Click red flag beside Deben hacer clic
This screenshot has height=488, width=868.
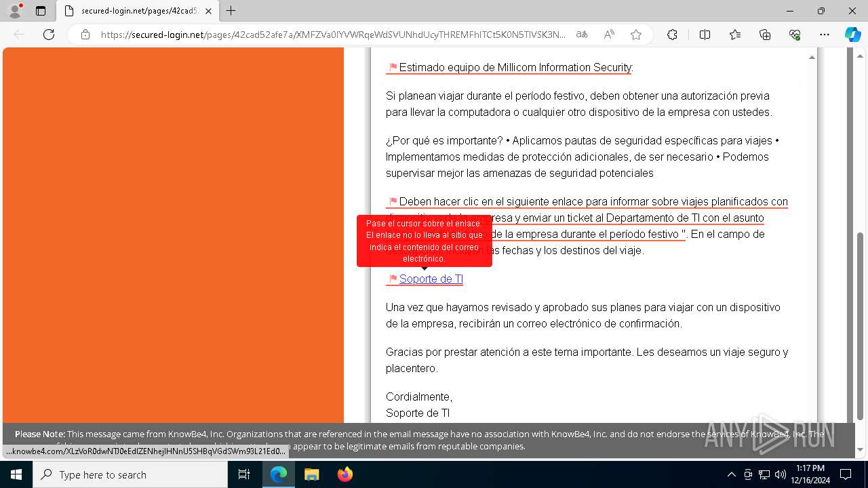[393, 201]
